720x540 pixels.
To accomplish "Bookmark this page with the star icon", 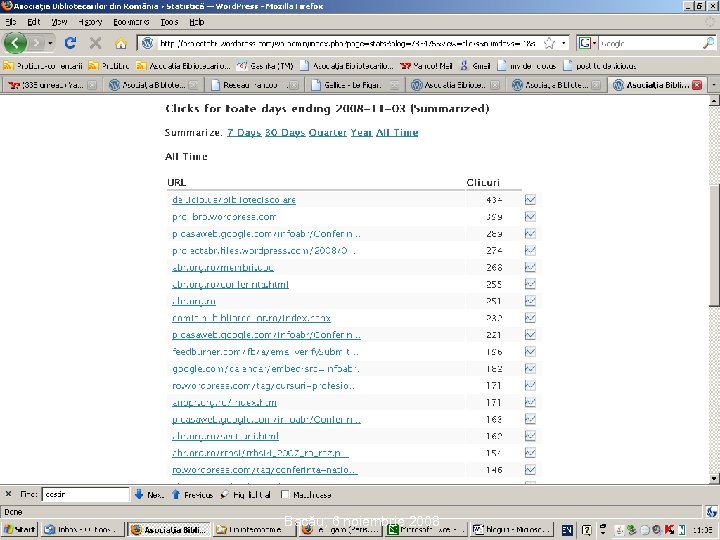I will (x=549, y=44).
